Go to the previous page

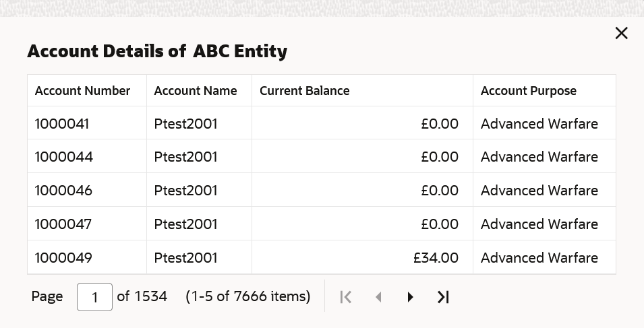click(x=378, y=297)
